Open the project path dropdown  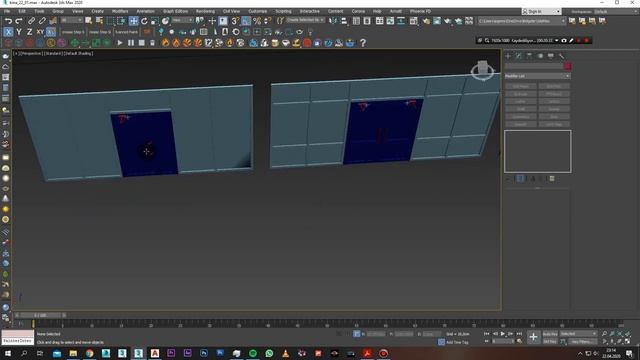tap(522, 20)
